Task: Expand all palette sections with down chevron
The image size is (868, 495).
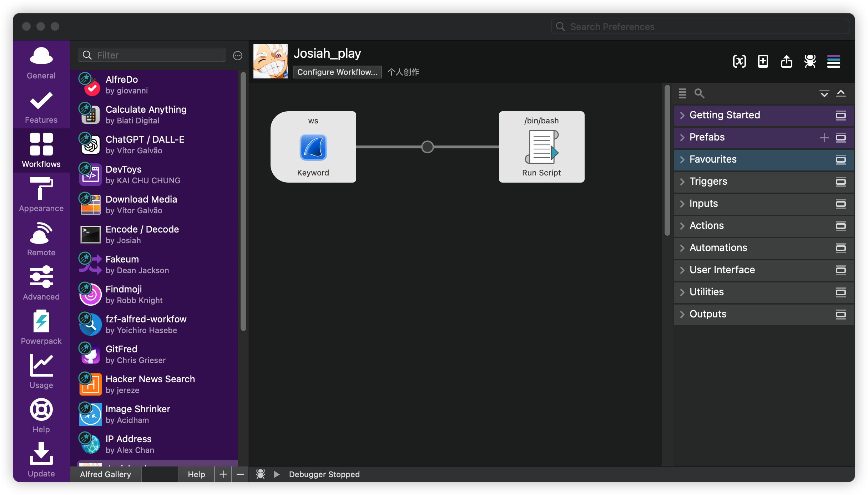Action: click(x=824, y=93)
